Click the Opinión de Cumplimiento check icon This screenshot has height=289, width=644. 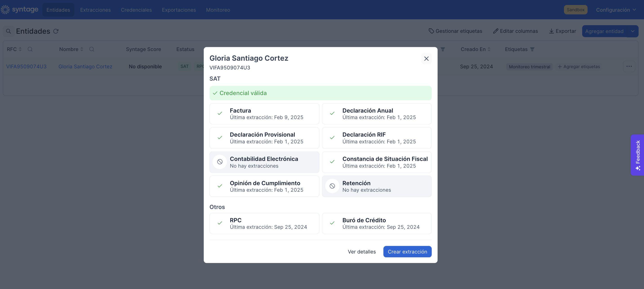220,186
